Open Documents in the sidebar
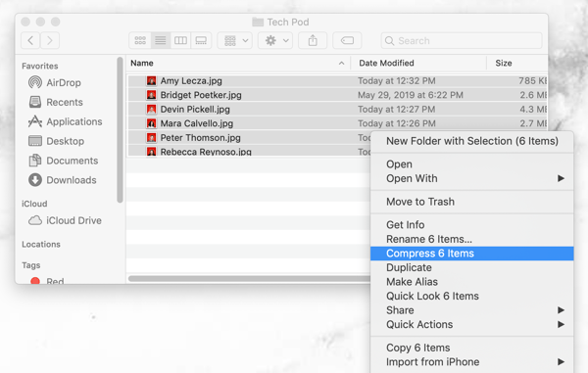The image size is (588, 373). pyautogui.click(x=64, y=161)
